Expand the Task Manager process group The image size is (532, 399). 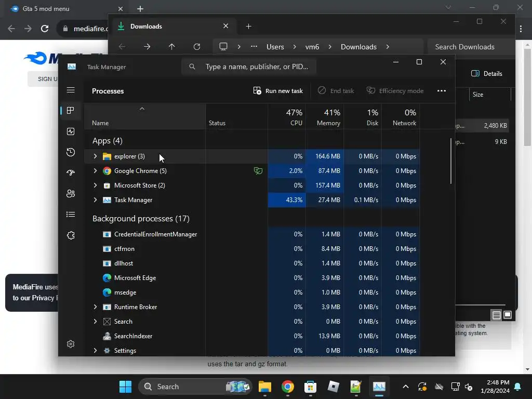pos(96,200)
